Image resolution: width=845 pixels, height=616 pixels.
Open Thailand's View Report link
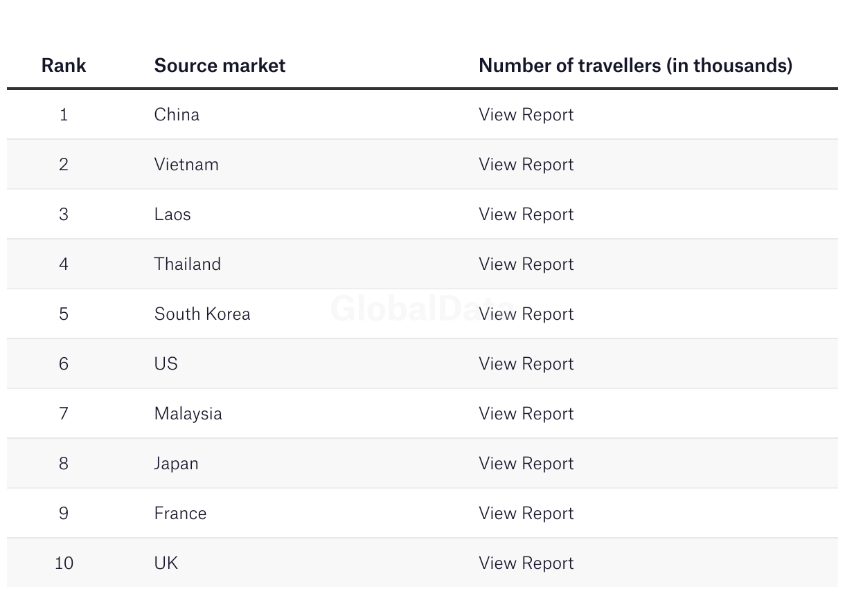(526, 264)
